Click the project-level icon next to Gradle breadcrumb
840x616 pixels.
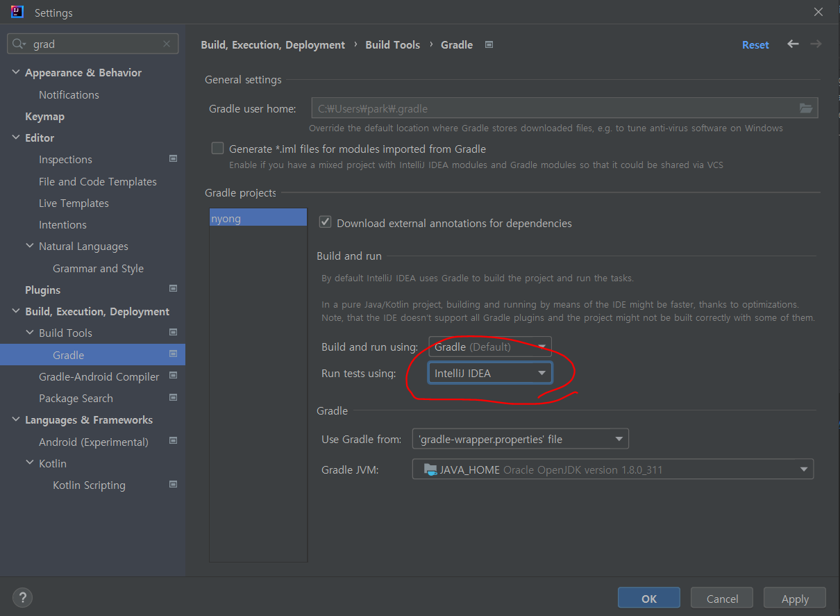[489, 44]
